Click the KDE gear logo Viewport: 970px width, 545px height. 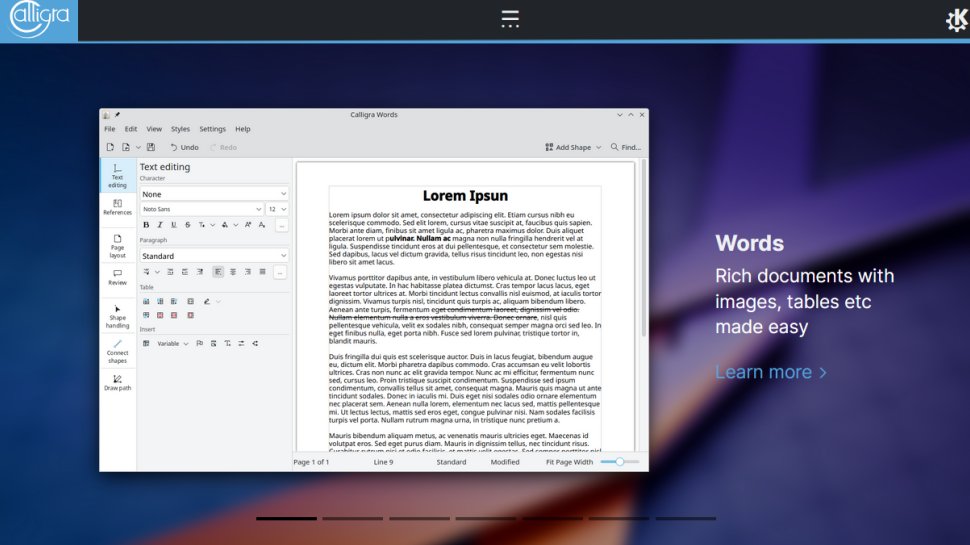tap(957, 20)
